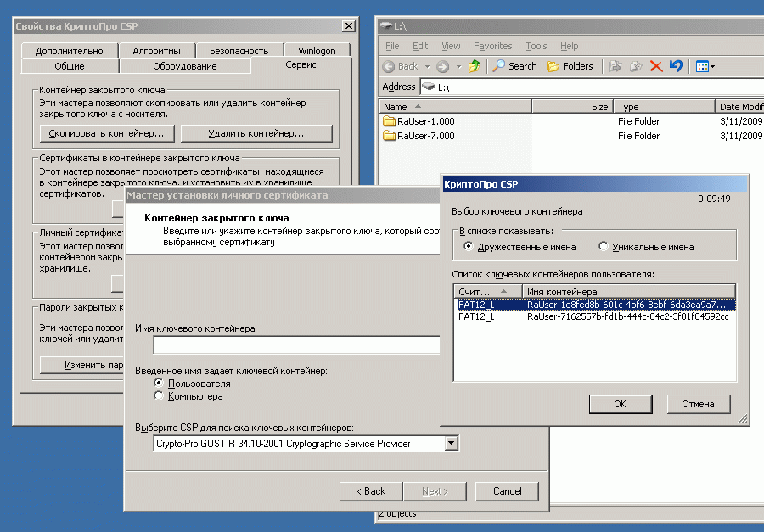Select container RaUser-7162557b row
The image size is (764, 532).
[594, 316]
